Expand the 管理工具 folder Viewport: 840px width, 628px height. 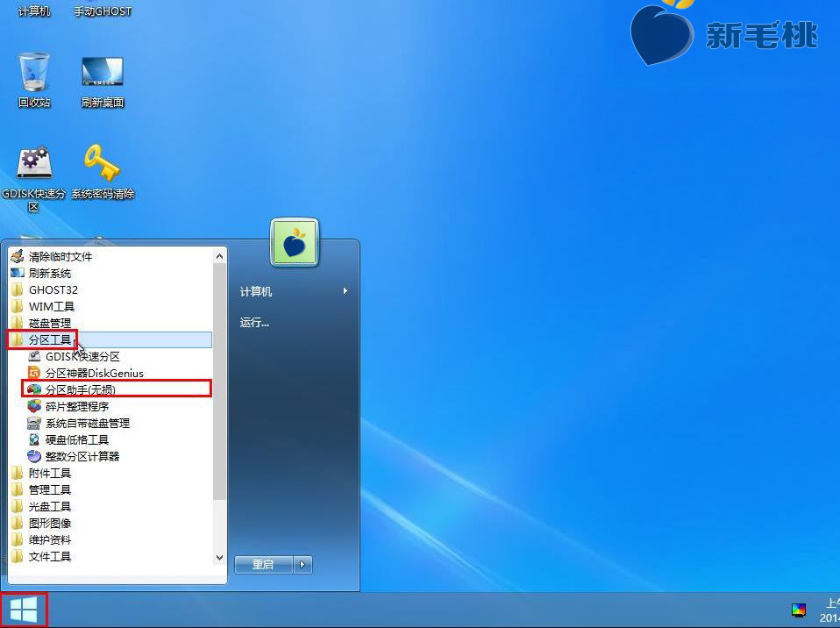pyautogui.click(x=110, y=489)
